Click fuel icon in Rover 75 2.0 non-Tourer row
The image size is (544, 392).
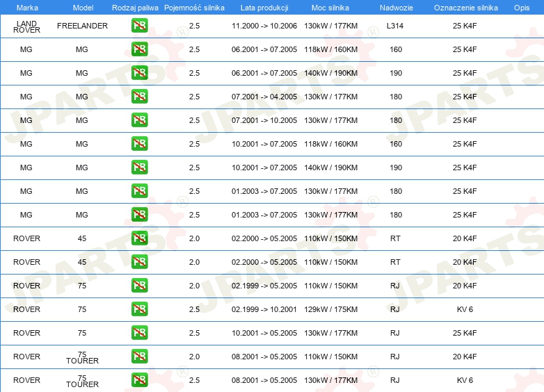(x=139, y=285)
